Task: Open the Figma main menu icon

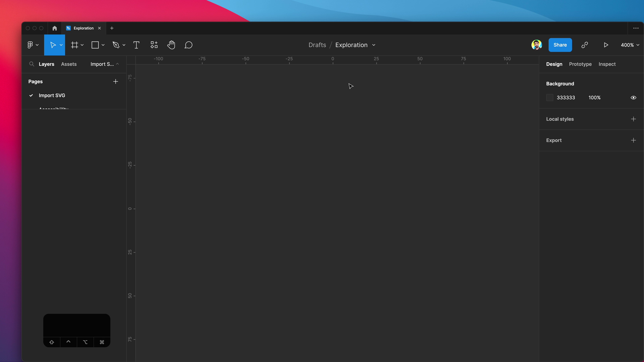Action: click(x=30, y=45)
